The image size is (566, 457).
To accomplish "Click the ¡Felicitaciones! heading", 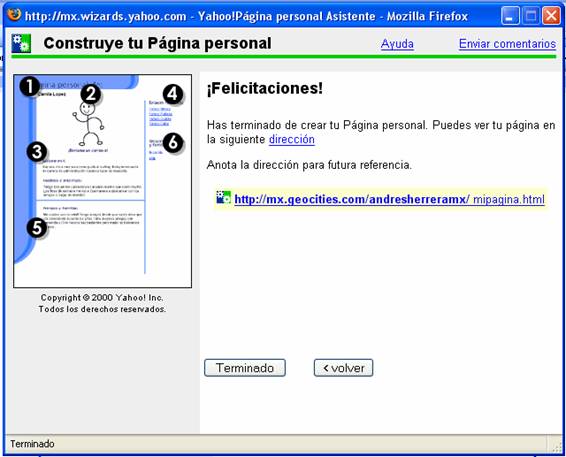I will coord(265,88).
